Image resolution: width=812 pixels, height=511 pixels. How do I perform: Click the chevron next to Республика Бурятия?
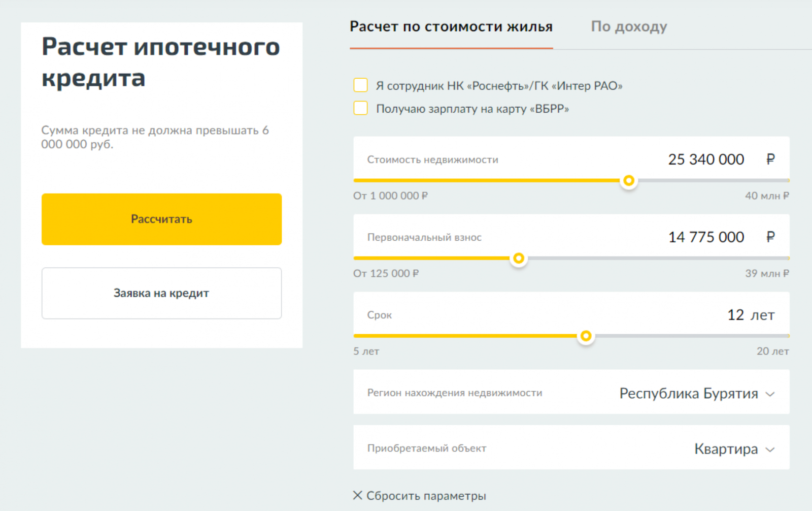coord(770,394)
